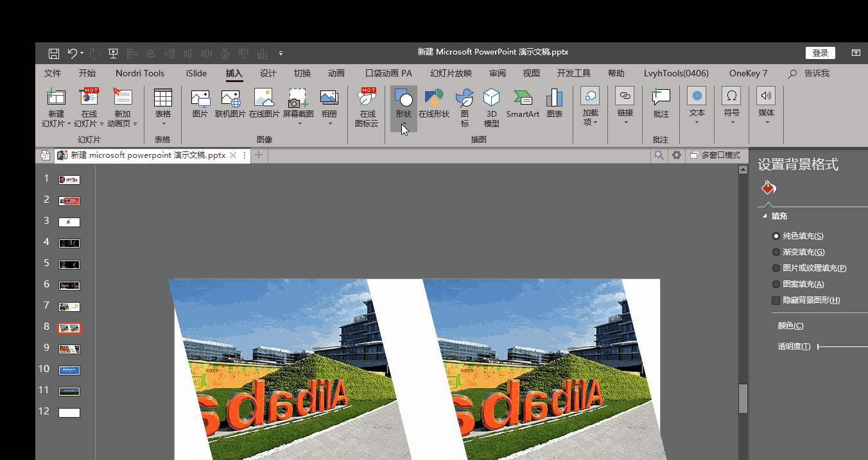Click the magic wand icon in tab bar
This screenshot has width=868, height=460.
(x=658, y=155)
